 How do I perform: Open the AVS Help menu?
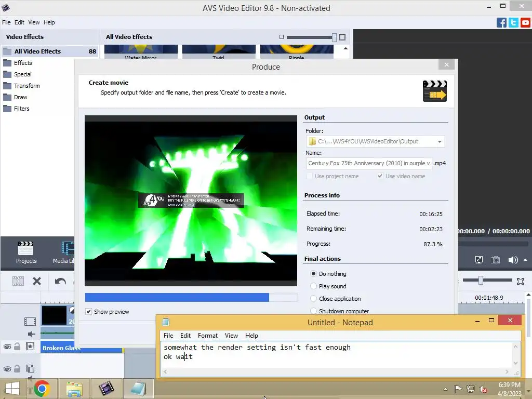click(49, 22)
